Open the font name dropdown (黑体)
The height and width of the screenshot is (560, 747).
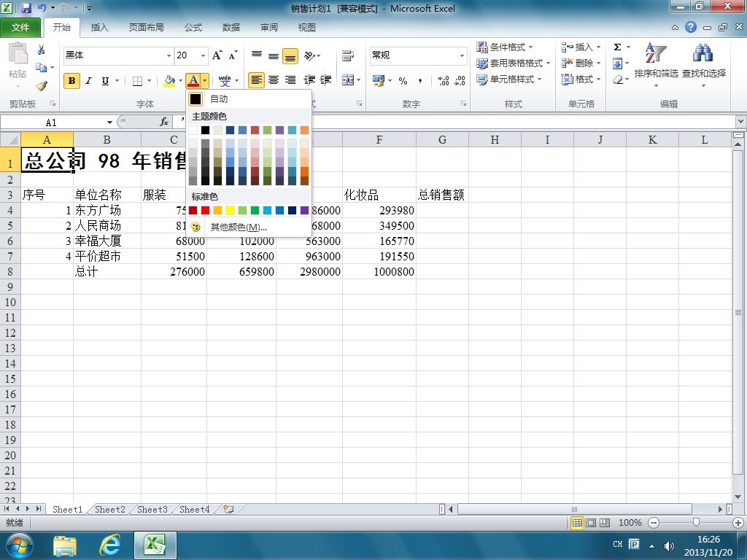(x=169, y=55)
